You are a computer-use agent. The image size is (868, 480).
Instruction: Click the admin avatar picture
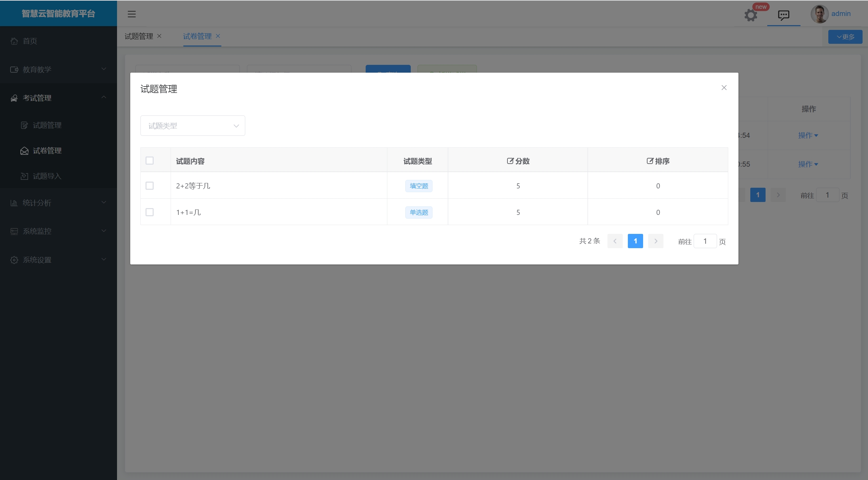[x=819, y=14]
